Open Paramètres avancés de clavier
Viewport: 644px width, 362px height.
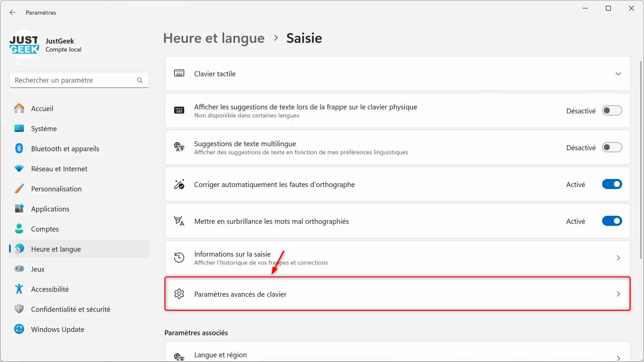(397, 294)
